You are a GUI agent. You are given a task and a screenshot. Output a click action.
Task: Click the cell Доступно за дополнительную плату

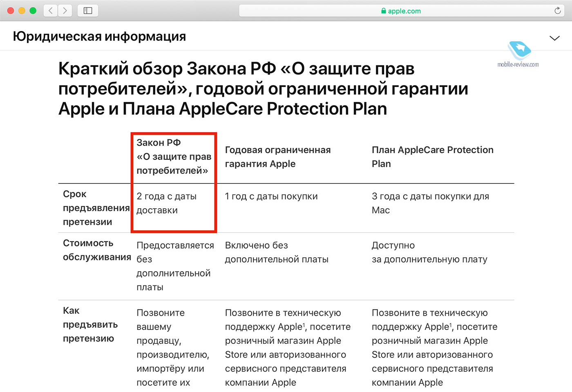(x=429, y=252)
